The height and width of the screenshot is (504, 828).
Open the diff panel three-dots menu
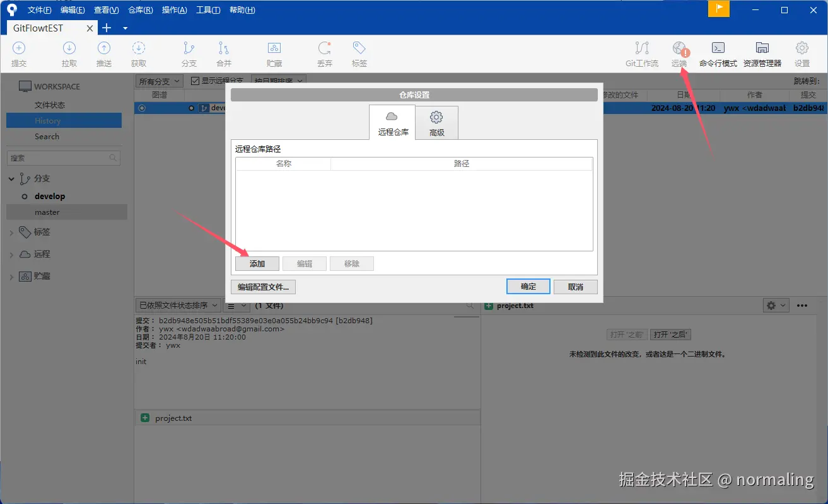(802, 306)
